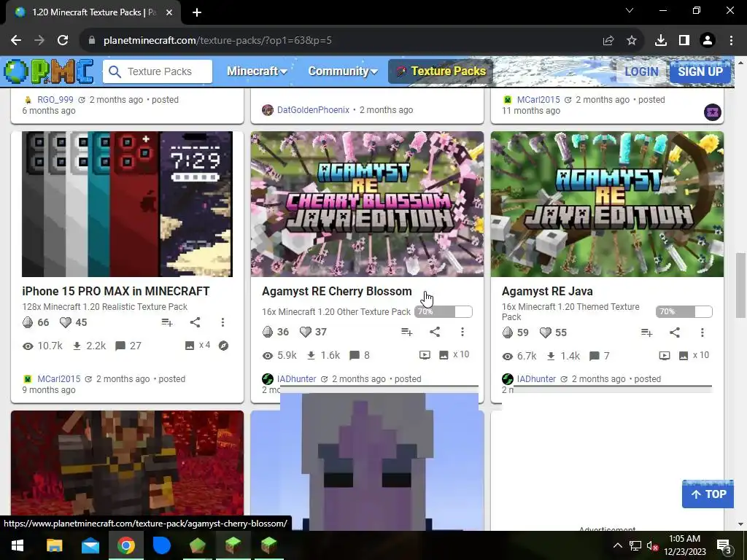Share the iPhone 15 PRO MAX pack
This screenshot has height=560, width=747.
coord(195,322)
